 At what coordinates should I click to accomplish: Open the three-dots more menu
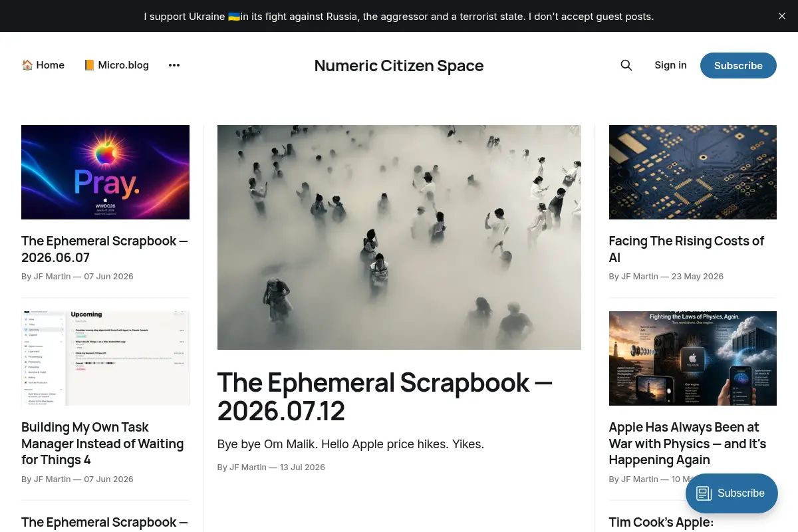pyautogui.click(x=174, y=65)
